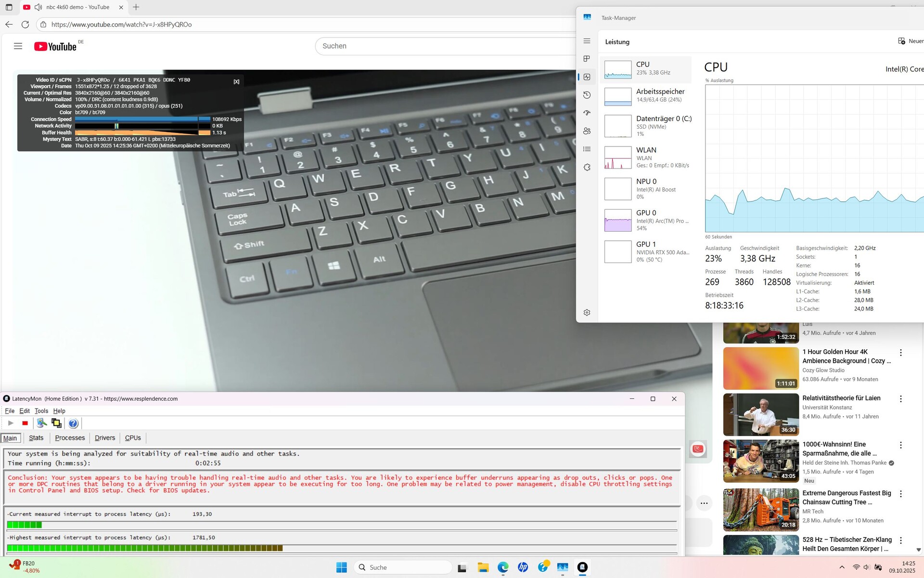Click the Details list icon in Task Manager sidebar
This screenshot has height=578, width=924.
[587, 149]
